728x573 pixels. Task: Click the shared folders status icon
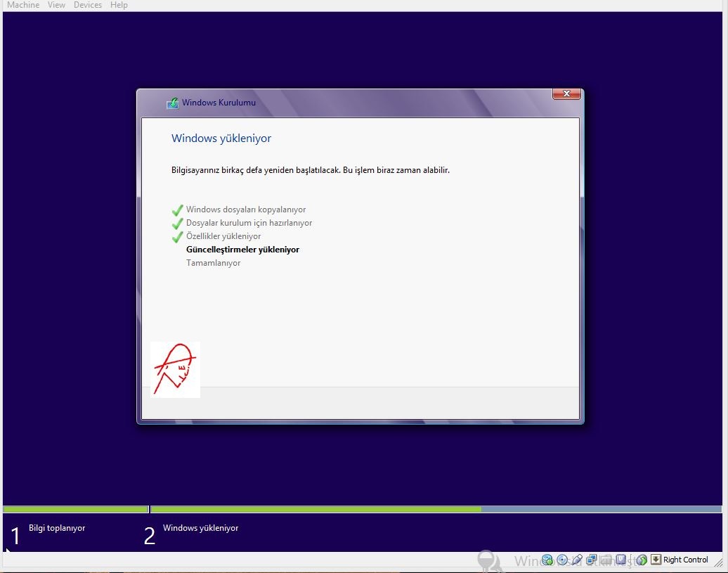[606, 560]
